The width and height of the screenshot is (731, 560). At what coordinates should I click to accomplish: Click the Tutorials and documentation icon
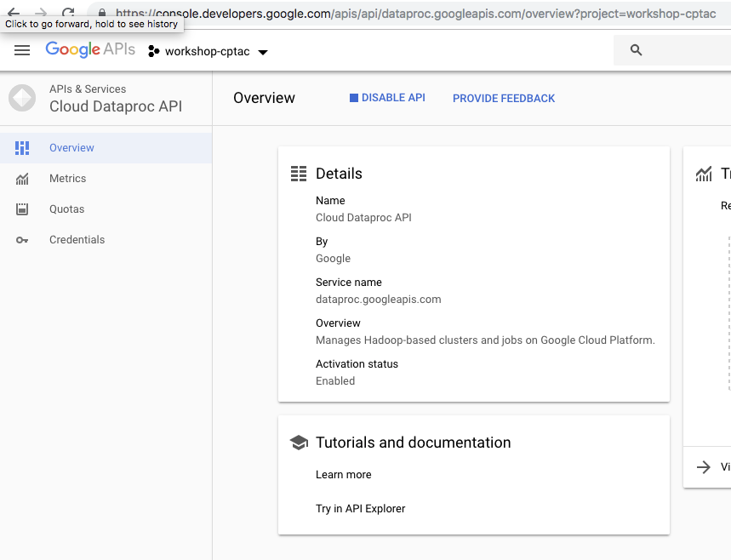(x=299, y=442)
